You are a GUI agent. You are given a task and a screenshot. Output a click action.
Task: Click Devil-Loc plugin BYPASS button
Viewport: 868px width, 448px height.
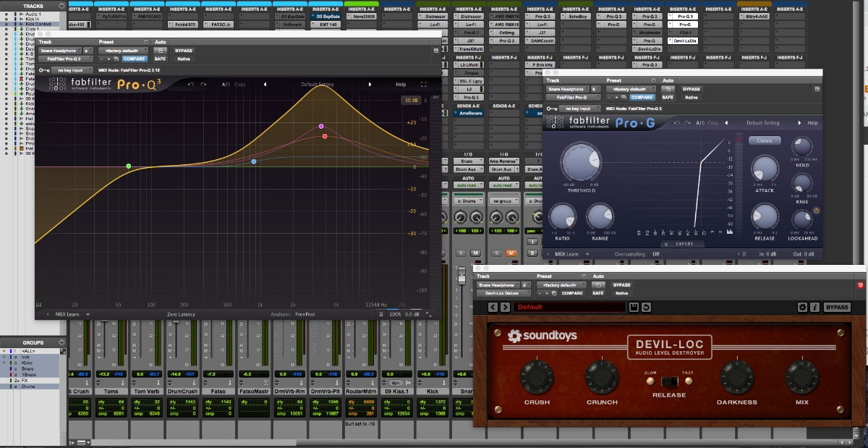(837, 308)
